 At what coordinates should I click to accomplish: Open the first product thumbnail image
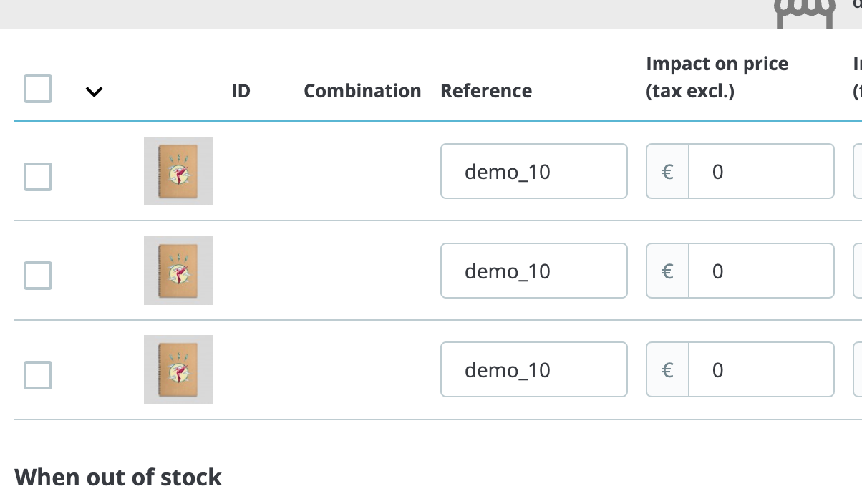(x=178, y=170)
